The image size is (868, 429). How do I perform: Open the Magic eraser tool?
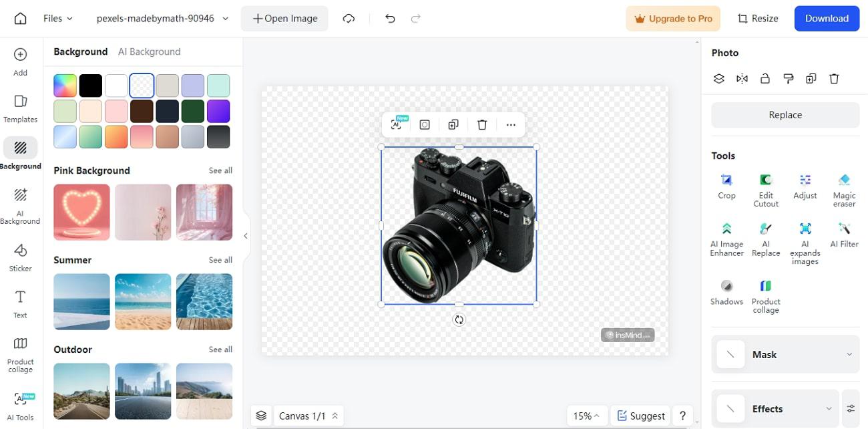coord(844,189)
